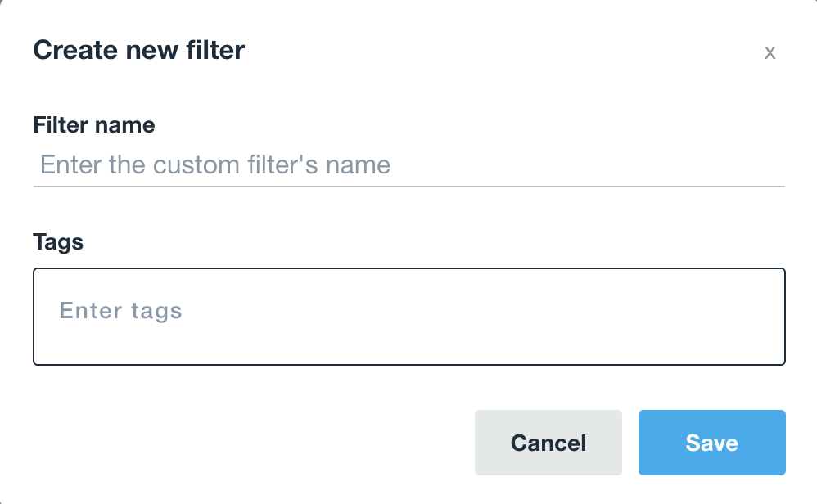Close the Create new filter dialog
The image size is (817, 504).
click(770, 53)
